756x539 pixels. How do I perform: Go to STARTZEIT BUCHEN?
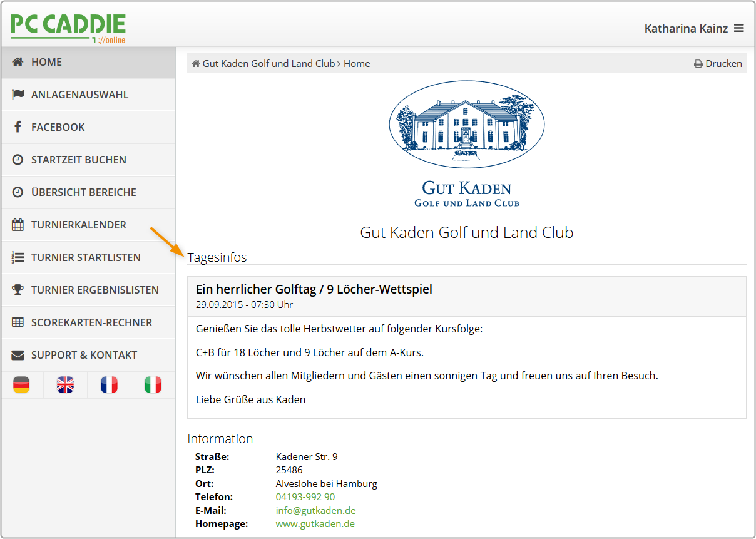click(88, 160)
